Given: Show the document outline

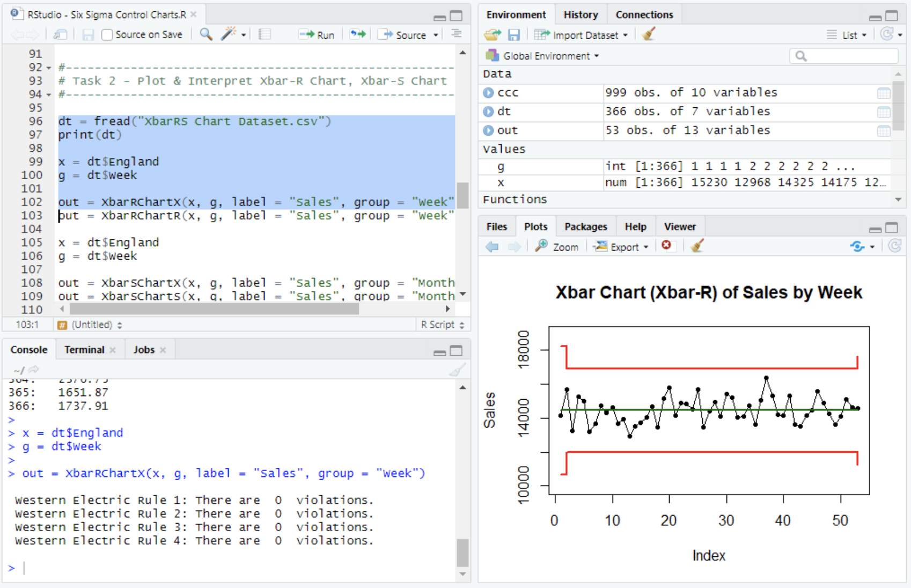Looking at the screenshot, I should pos(456,34).
